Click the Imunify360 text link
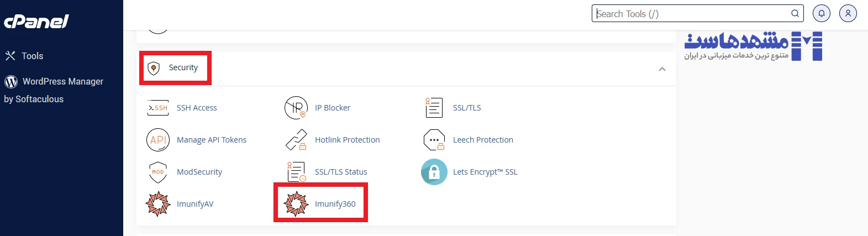 [335, 204]
